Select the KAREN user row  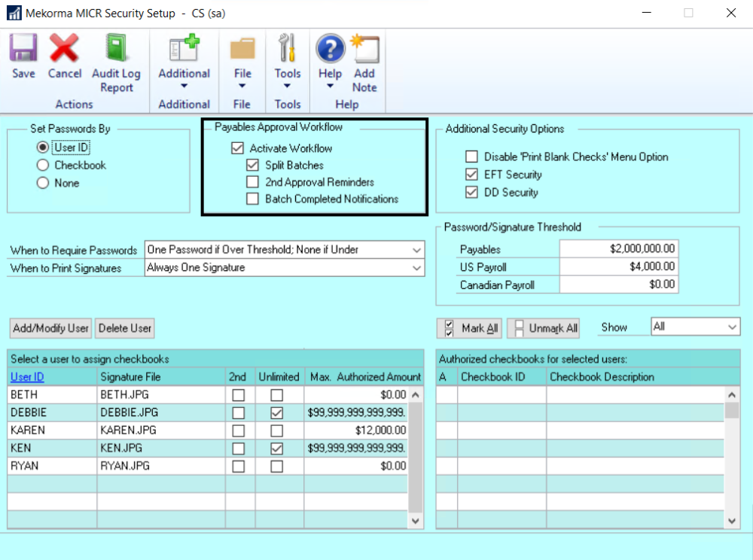(208, 431)
